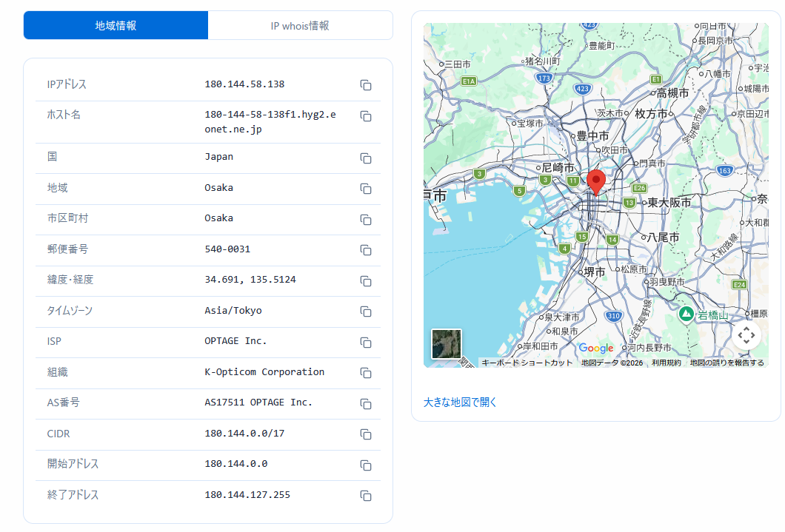
Task: Copy the ISP OPTAGE Inc. value
Action: coord(366,343)
